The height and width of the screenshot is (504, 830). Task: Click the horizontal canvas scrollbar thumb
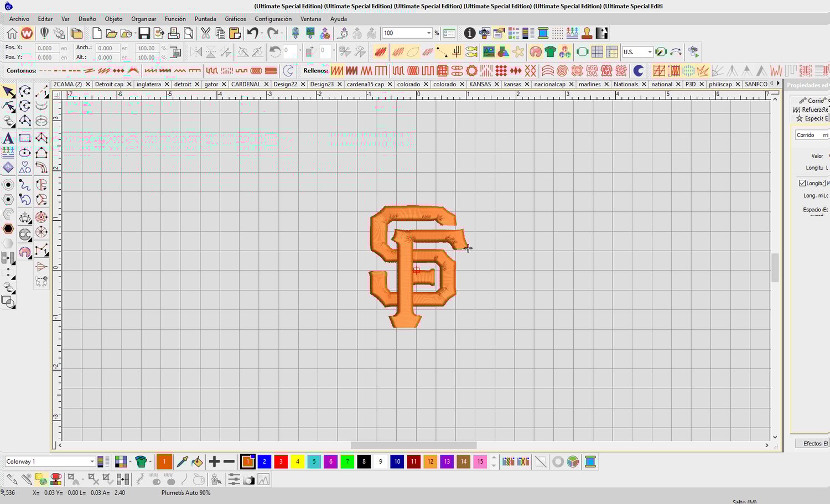click(413, 445)
